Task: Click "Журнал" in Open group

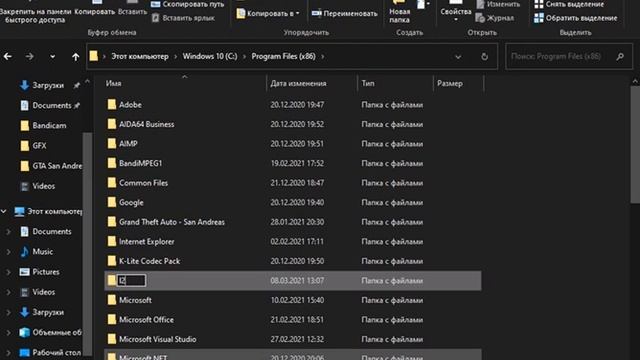Action: [495, 18]
